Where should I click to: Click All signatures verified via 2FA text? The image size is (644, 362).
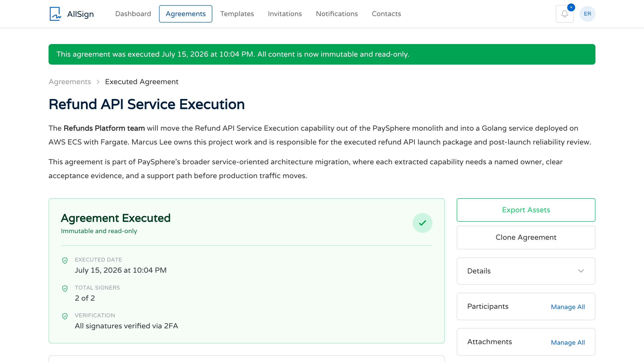(x=126, y=326)
